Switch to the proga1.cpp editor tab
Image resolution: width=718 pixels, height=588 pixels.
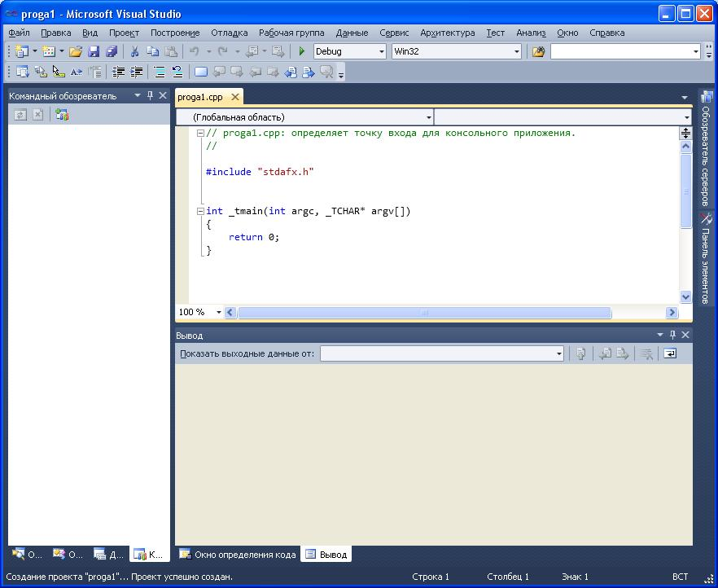[200, 97]
